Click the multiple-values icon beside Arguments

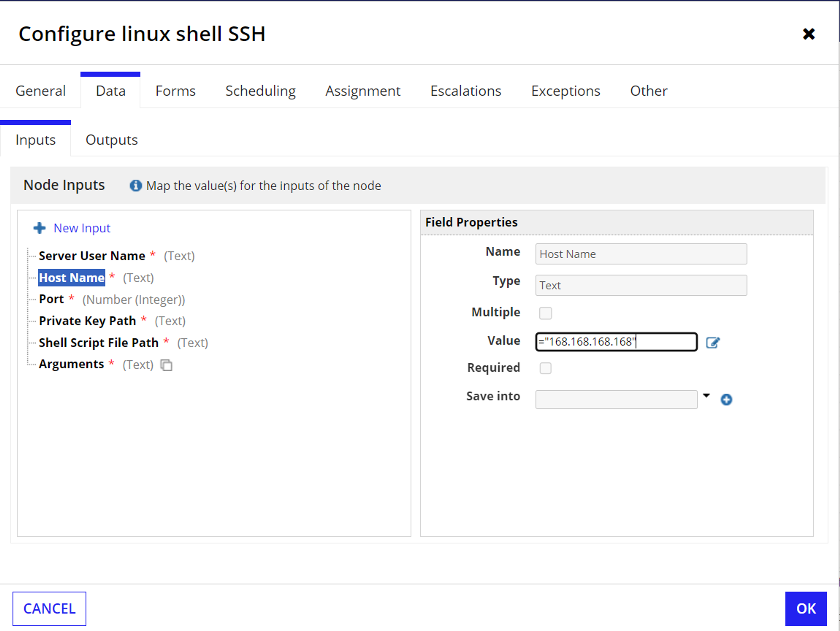[x=166, y=365]
